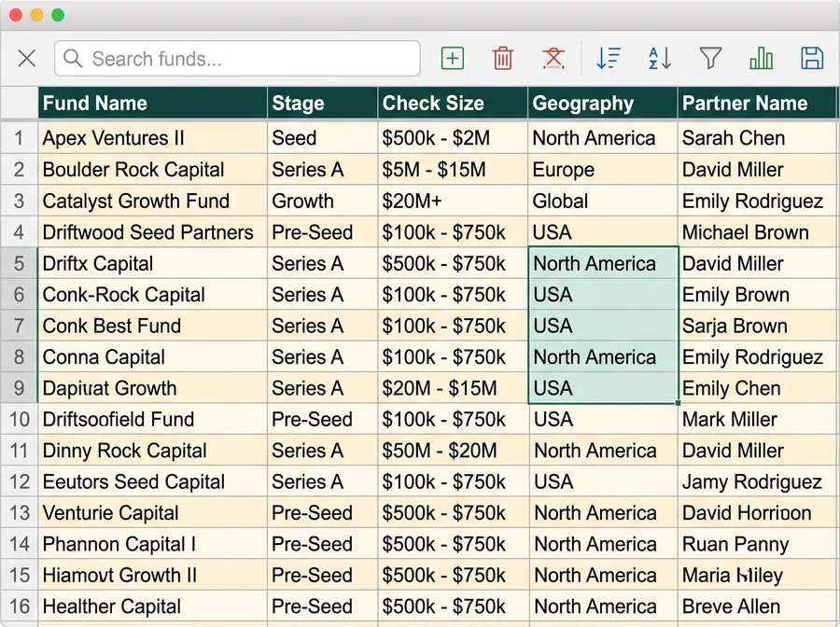Click the sort descending icon
Image resolution: width=840 pixels, height=627 pixels.
609,59
